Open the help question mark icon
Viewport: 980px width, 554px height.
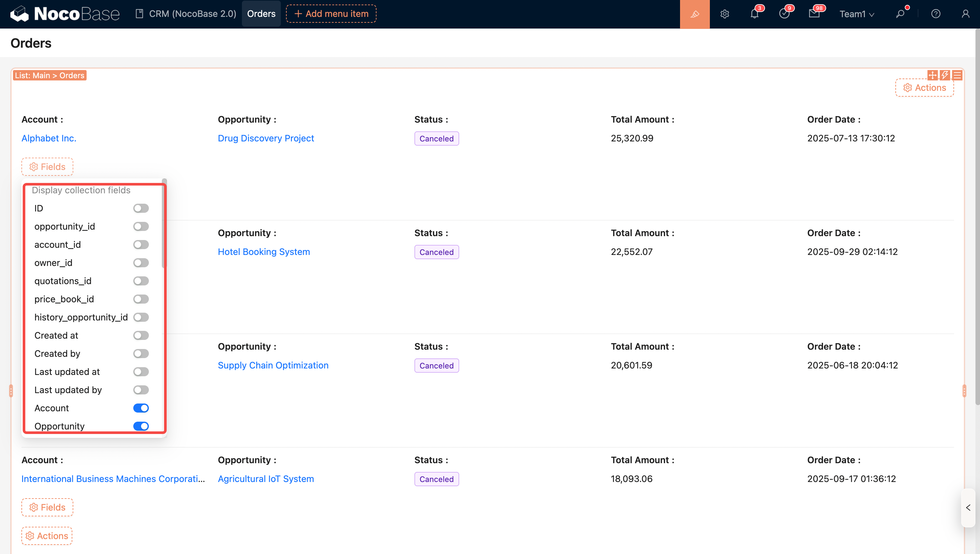tap(936, 14)
